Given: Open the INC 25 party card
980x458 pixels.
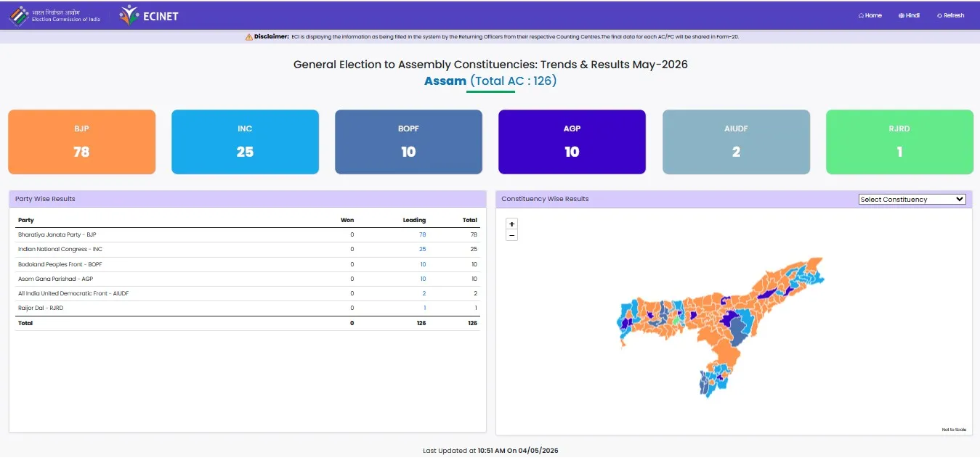Looking at the screenshot, I should (245, 142).
